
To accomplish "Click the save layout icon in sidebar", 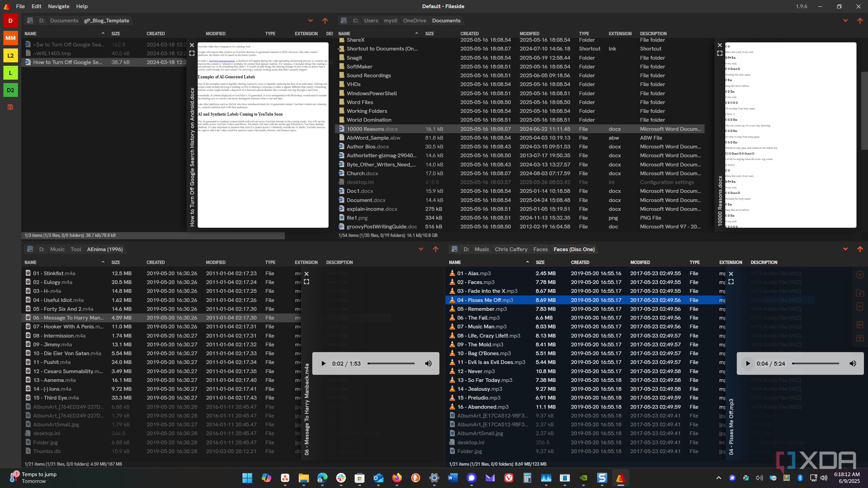I will click(x=11, y=107).
